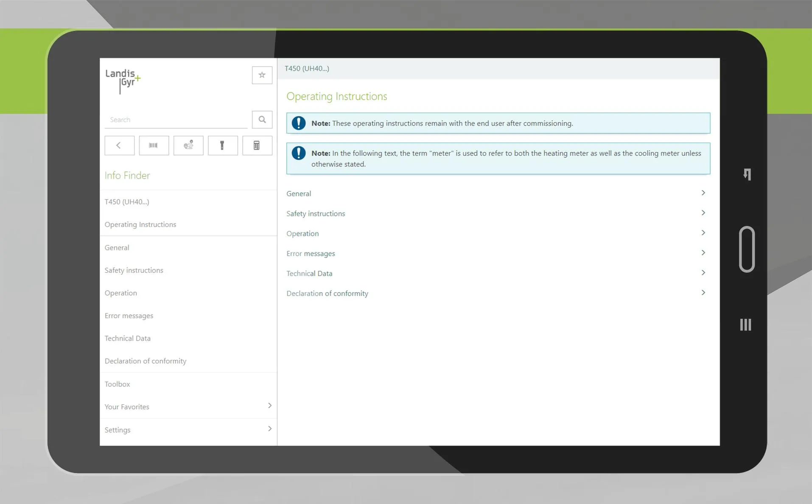Tap the tablet home button
The image size is (812, 504).
[747, 249]
